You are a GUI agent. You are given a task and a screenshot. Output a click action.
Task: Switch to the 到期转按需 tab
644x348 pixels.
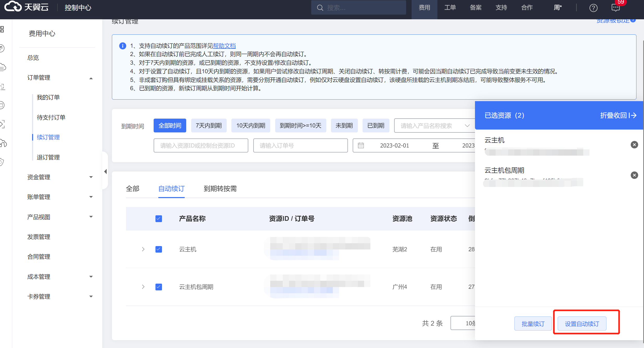click(220, 188)
